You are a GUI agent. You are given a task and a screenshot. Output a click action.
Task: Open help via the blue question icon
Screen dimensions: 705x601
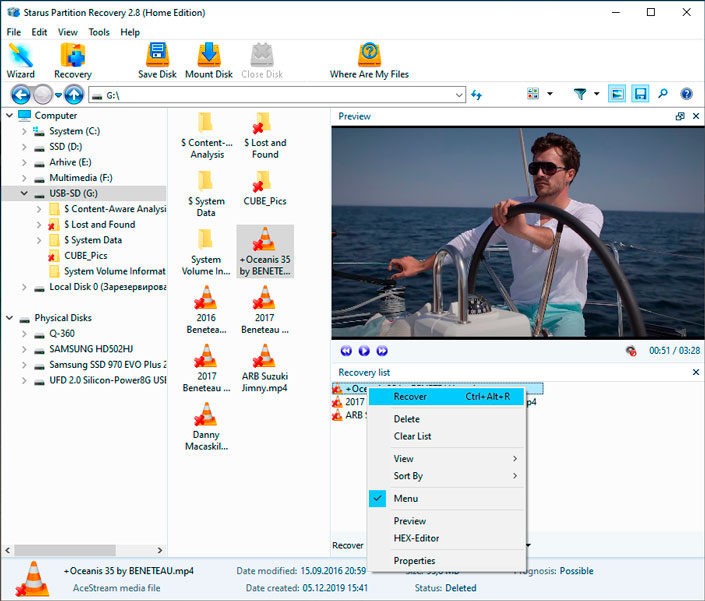(x=686, y=94)
